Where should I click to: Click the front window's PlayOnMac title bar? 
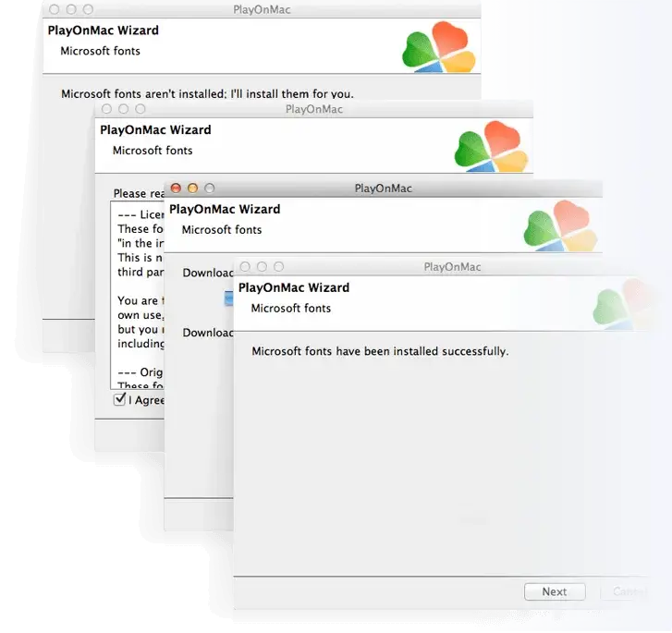click(x=452, y=267)
